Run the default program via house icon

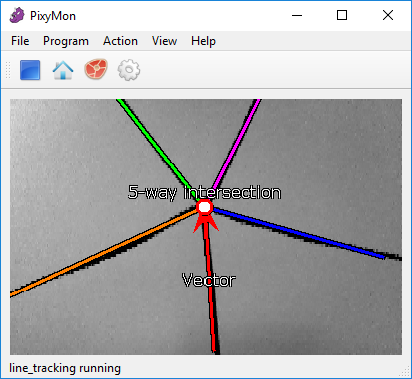click(x=63, y=70)
